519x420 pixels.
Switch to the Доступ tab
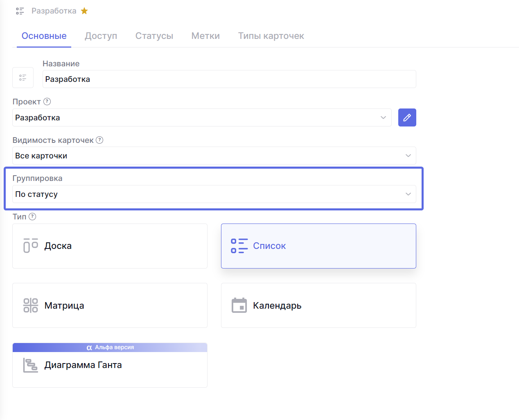tap(101, 36)
